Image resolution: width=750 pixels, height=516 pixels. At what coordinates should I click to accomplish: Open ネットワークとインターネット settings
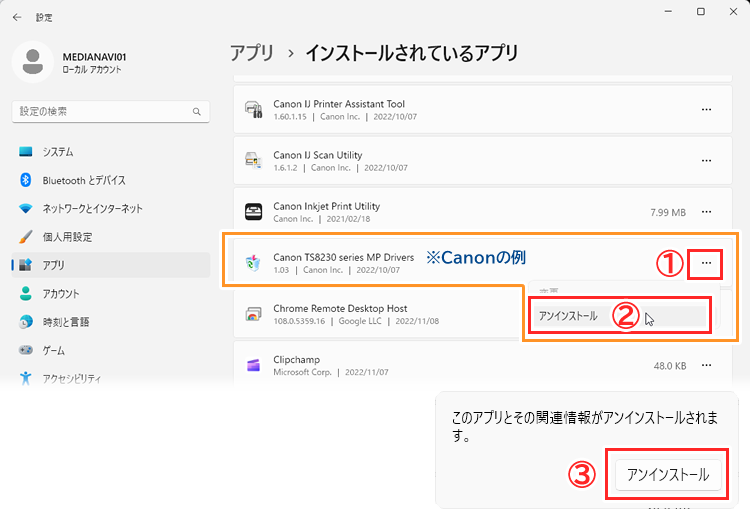tap(110, 209)
